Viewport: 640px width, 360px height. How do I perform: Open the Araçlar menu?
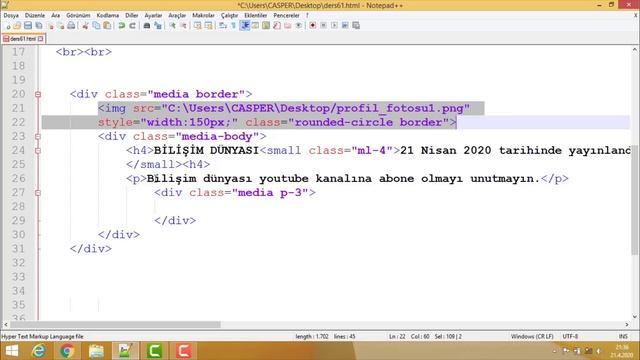click(x=177, y=16)
